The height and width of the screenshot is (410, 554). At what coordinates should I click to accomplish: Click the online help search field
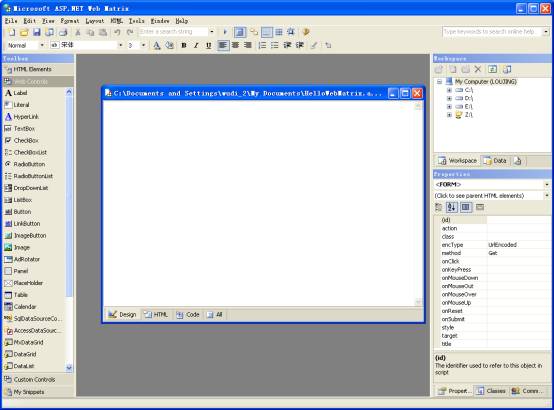click(x=492, y=32)
